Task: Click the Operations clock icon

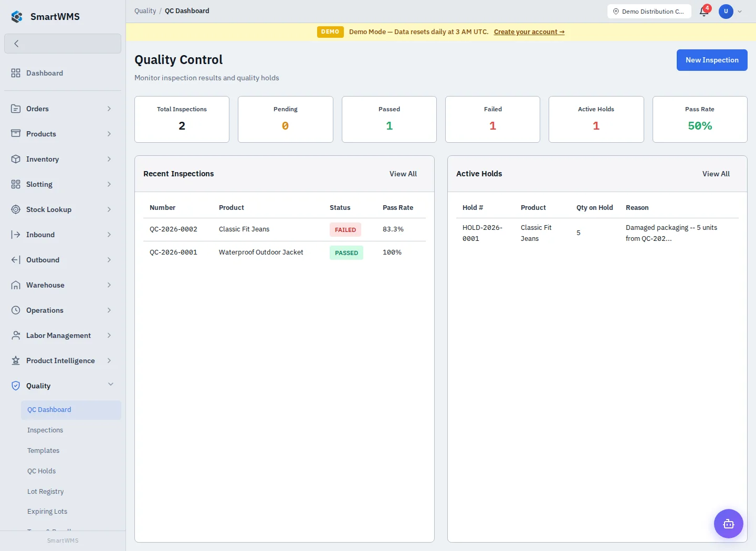Action: [x=16, y=310]
